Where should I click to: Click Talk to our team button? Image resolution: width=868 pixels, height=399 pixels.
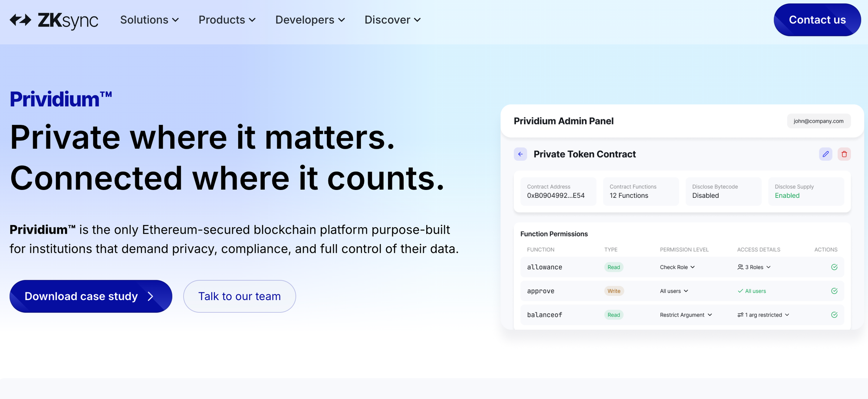tap(240, 296)
